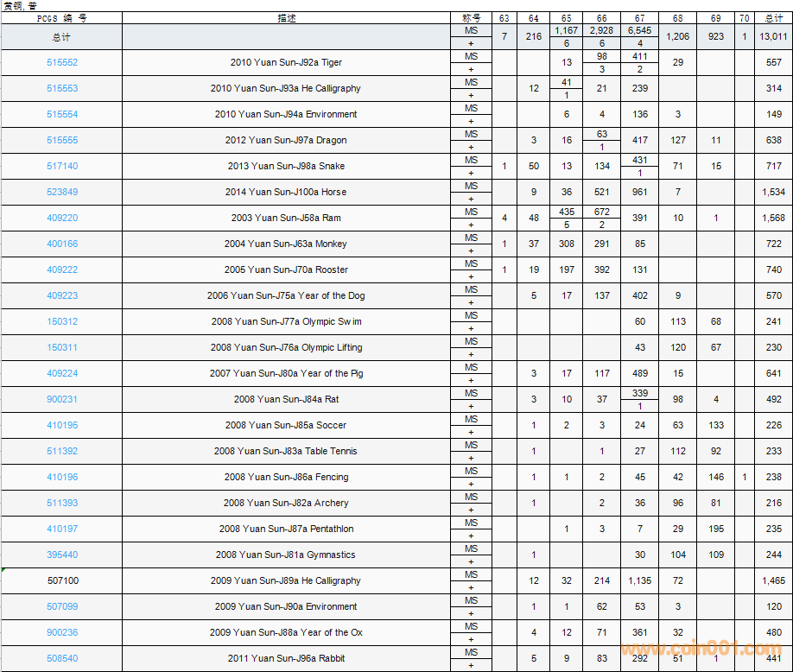Click PCGS number 400166
Image resolution: width=793 pixels, height=672 pixels.
[x=61, y=244]
